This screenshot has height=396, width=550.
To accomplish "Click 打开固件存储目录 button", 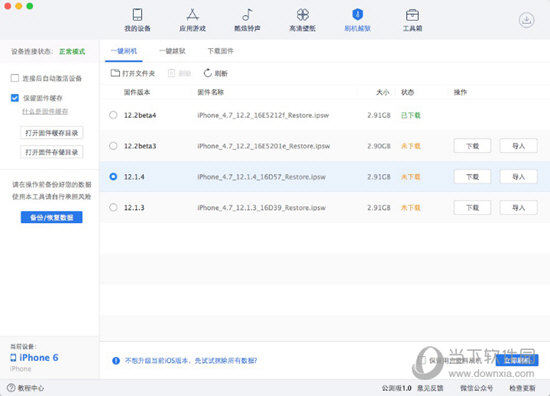I will point(52,152).
